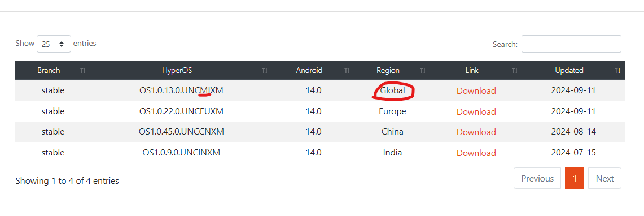644x216 pixels.
Task: Select page 1 in pagination
Action: [x=575, y=178]
